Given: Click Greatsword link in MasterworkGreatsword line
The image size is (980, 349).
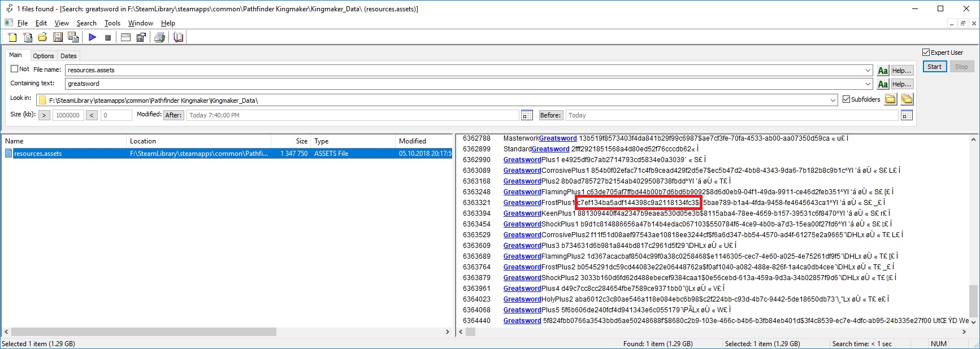Looking at the screenshot, I should 558,138.
